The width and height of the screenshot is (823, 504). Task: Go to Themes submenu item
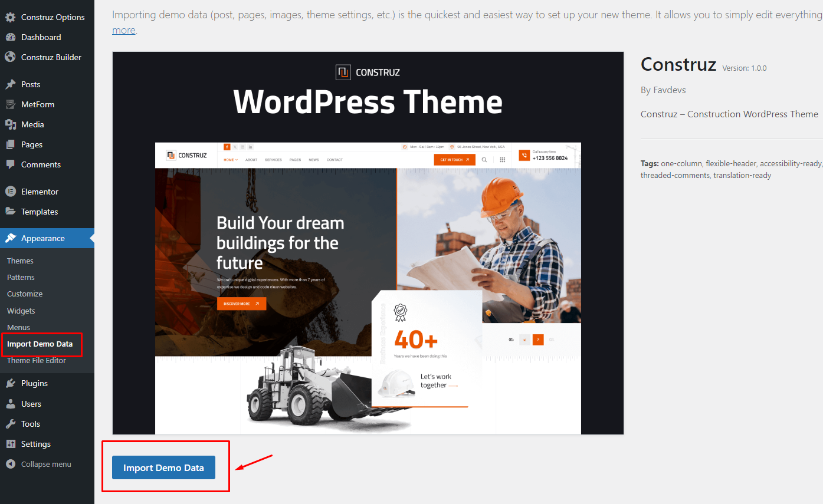[x=20, y=261]
